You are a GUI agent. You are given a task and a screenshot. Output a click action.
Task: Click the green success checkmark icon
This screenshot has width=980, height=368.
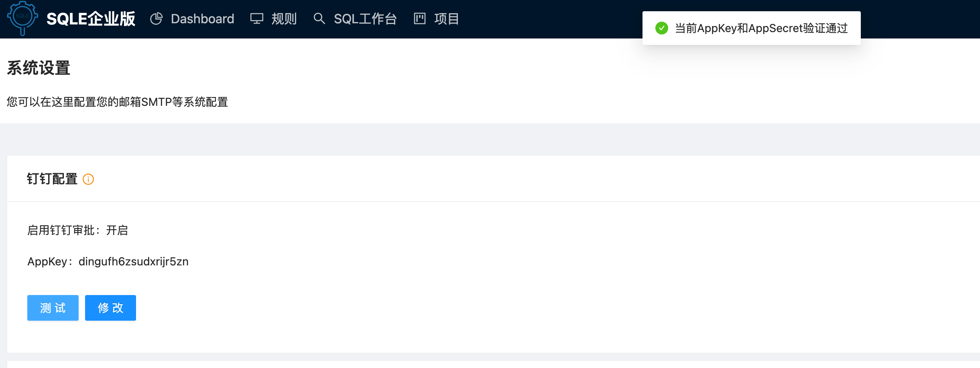(x=662, y=28)
